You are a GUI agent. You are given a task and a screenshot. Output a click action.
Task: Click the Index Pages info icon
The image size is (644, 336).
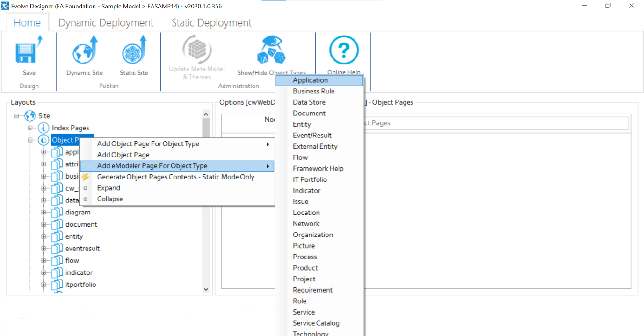pyautogui.click(x=43, y=128)
